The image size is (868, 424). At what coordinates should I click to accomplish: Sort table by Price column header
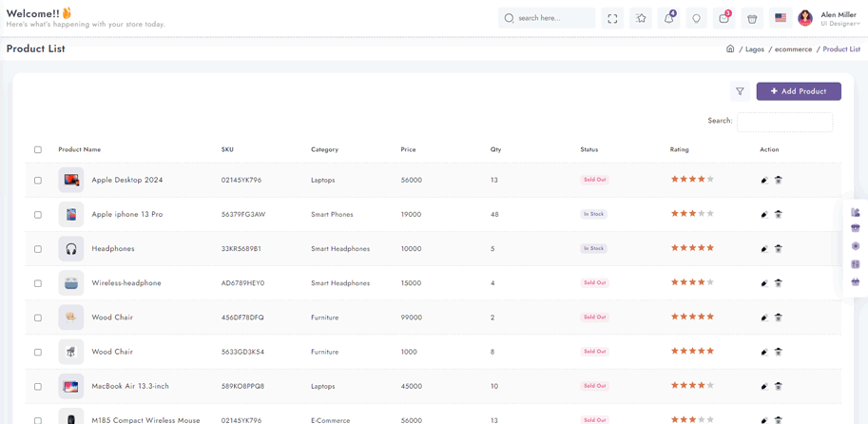[409, 149]
